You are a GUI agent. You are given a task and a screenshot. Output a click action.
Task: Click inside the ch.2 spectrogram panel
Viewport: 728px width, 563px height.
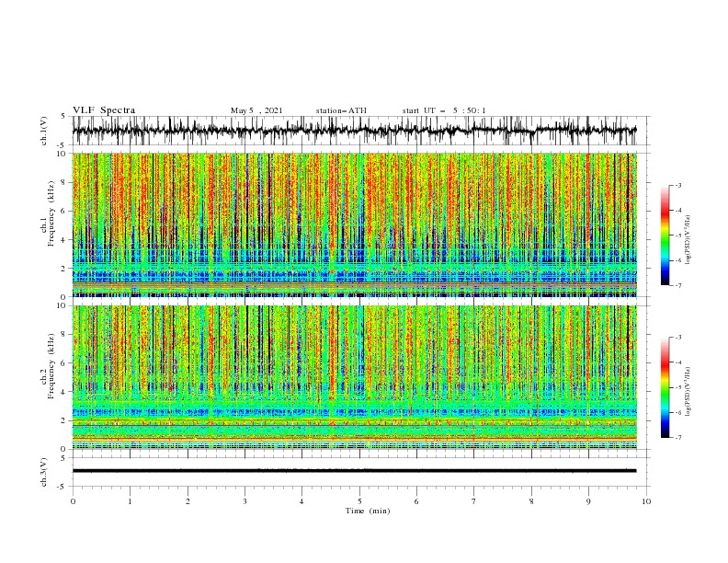click(x=354, y=377)
